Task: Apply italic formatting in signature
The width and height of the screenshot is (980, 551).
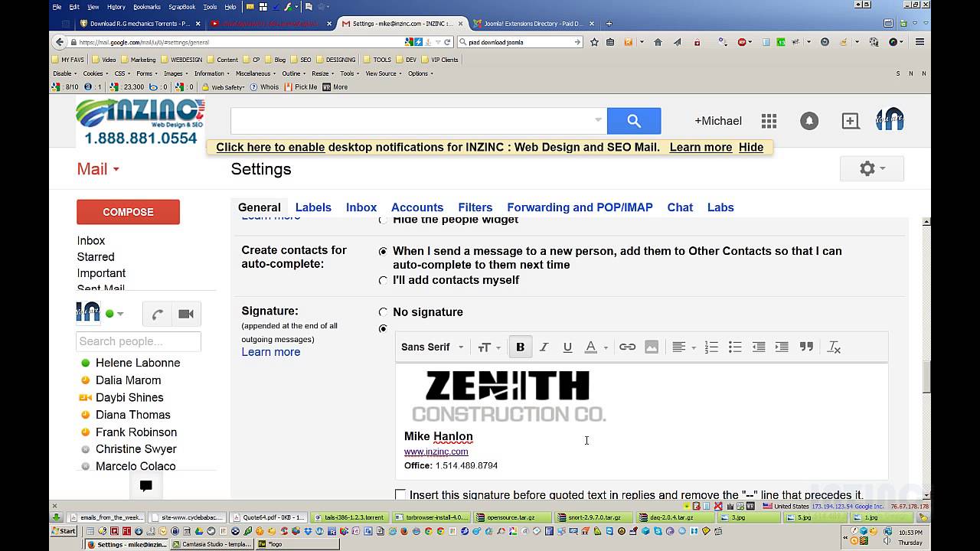Action: [x=544, y=347]
